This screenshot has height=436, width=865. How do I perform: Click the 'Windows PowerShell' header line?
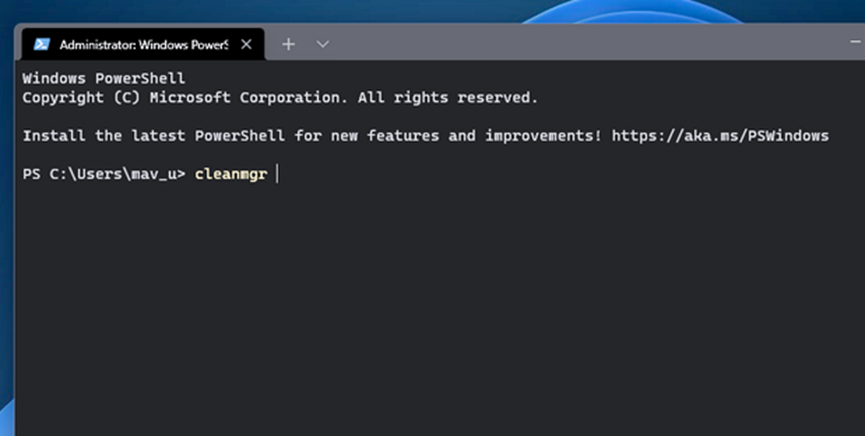click(x=104, y=78)
